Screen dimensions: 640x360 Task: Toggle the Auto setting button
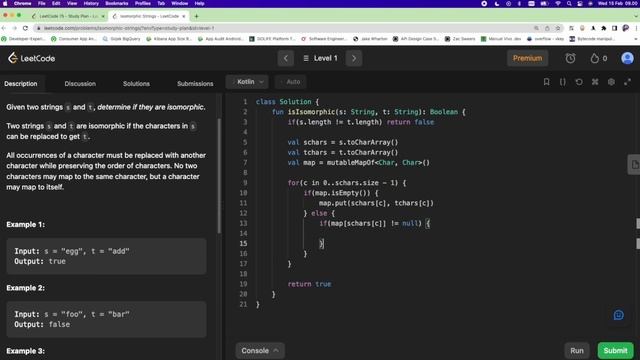(291, 82)
